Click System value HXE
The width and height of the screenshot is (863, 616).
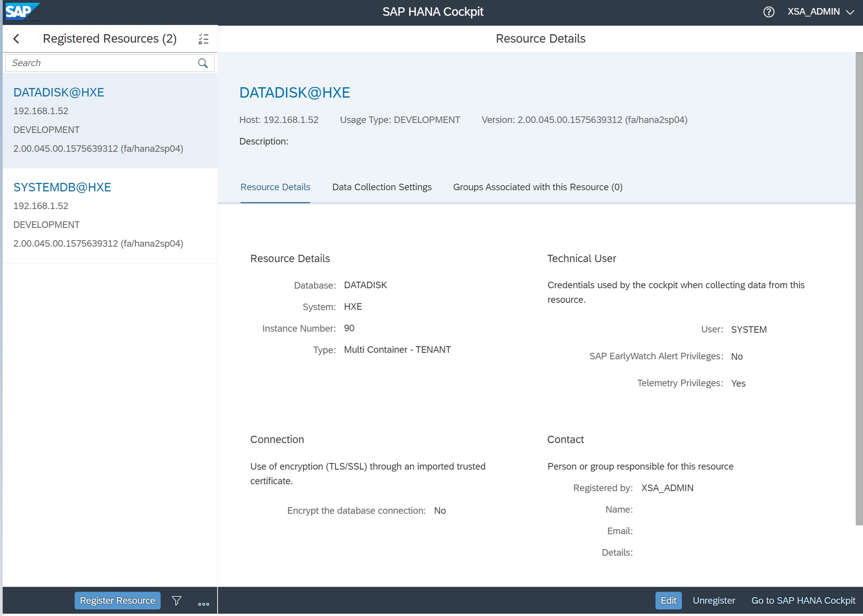tap(353, 307)
